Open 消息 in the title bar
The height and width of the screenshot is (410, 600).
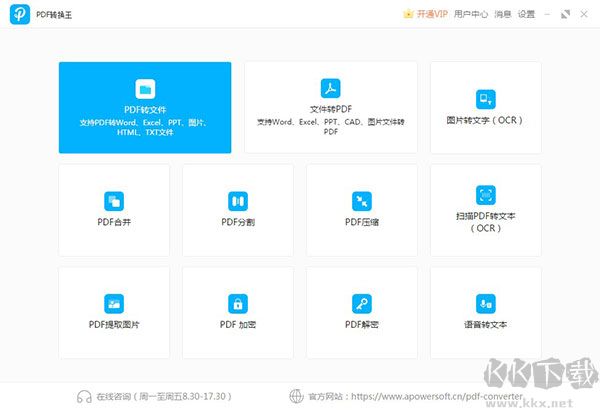point(502,14)
